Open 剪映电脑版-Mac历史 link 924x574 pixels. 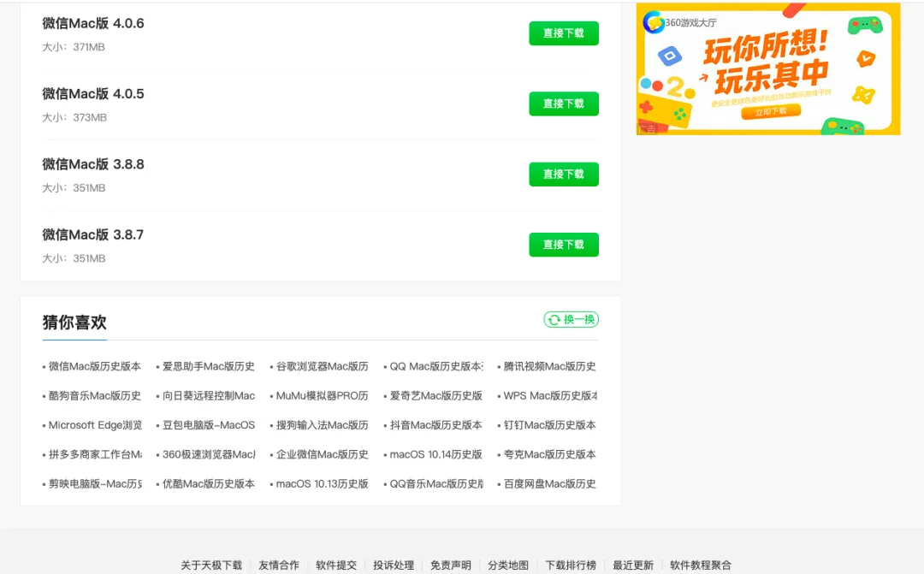95,484
